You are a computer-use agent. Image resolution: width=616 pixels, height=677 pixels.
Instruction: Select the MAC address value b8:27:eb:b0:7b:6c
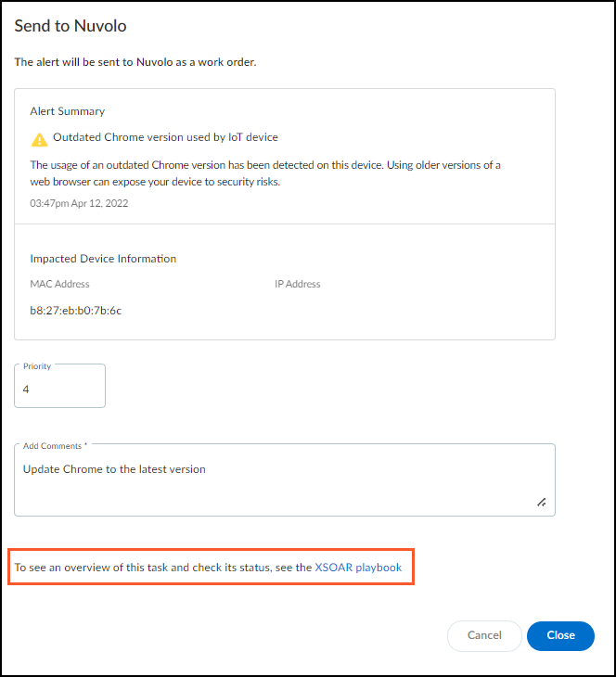(75, 311)
